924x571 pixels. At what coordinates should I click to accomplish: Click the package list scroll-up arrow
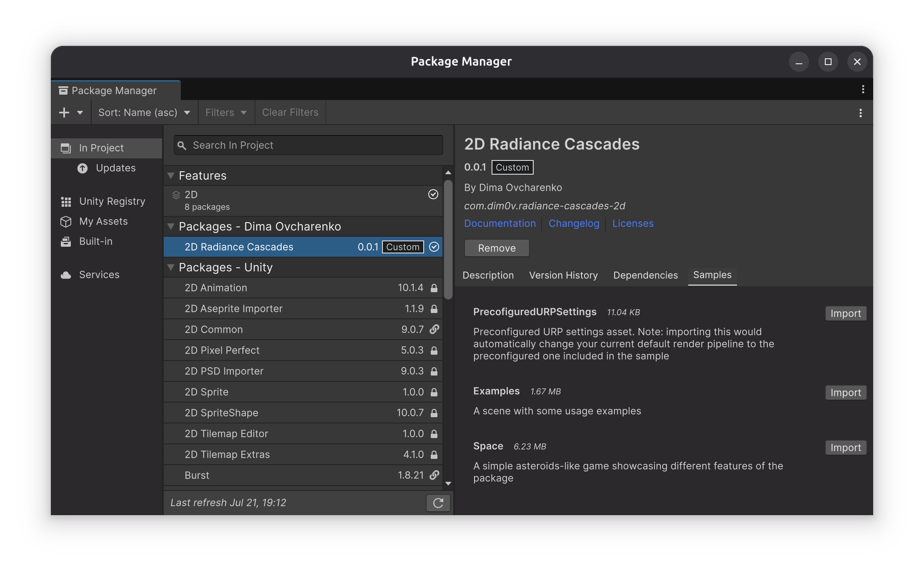[448, 173]
